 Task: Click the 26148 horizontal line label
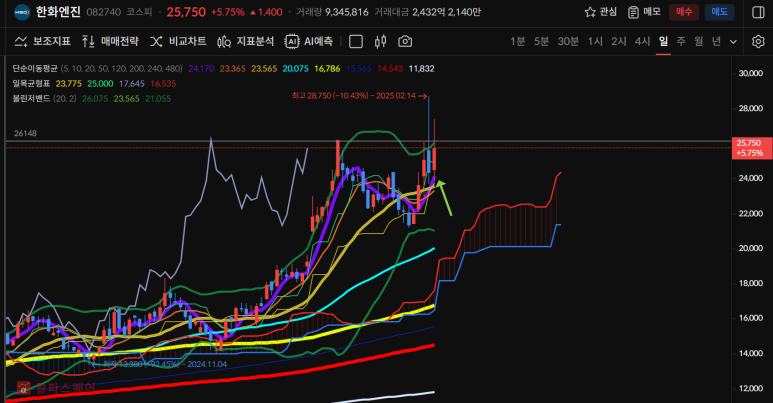click(x=25, y=133)
